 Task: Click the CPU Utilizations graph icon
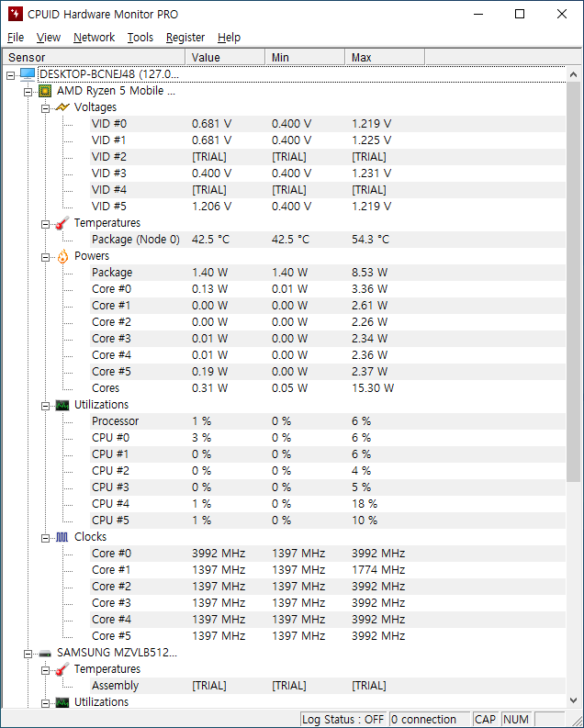point(62,405)
